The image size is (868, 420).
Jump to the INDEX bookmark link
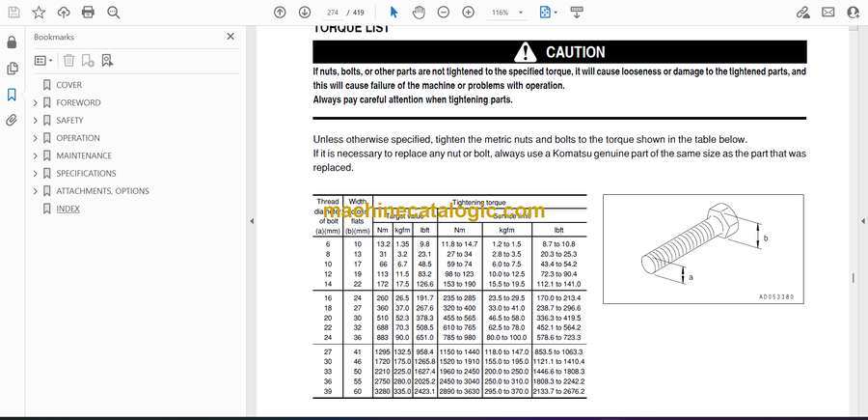point(68,209)
